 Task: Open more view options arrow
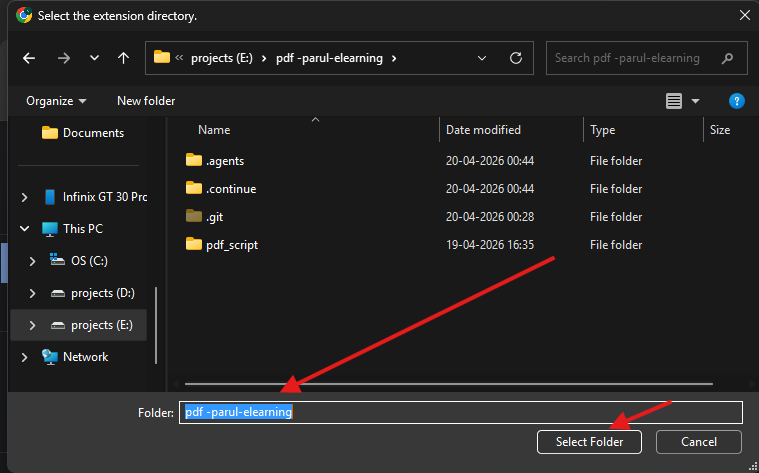pyautogui.click(x=696, y=101)
